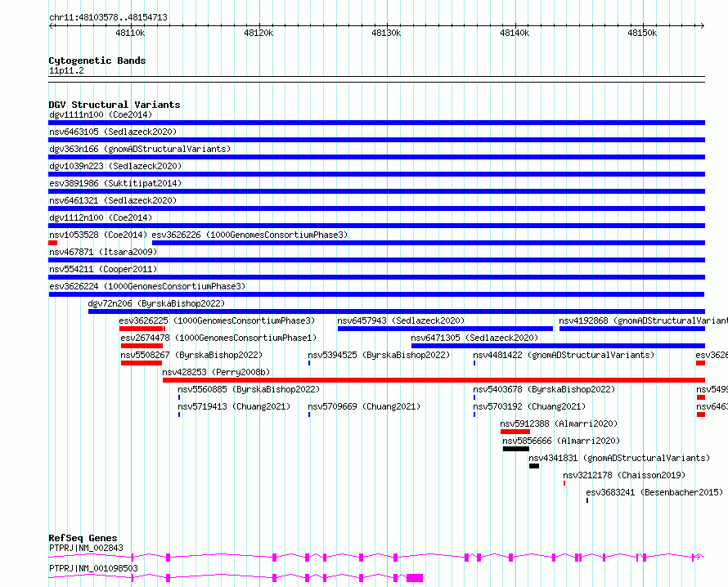
Task: Select nsv5508267 (ByrskaBishop2022) label
Action: (x=191, y=355)
